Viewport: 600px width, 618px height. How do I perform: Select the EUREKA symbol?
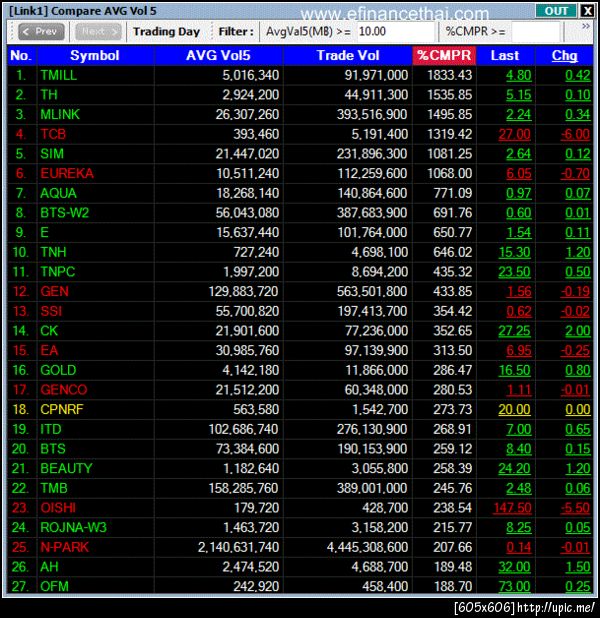pyautogui.click(x=67, y=173)
